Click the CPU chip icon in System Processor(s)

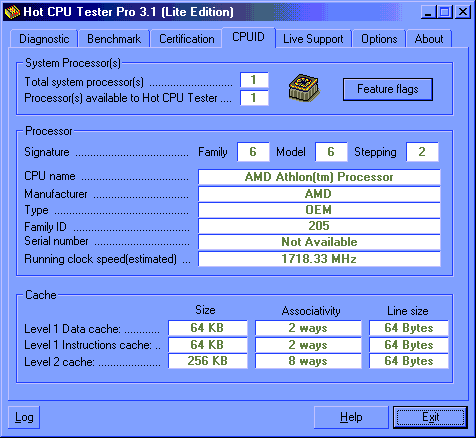tap(304, 88)
